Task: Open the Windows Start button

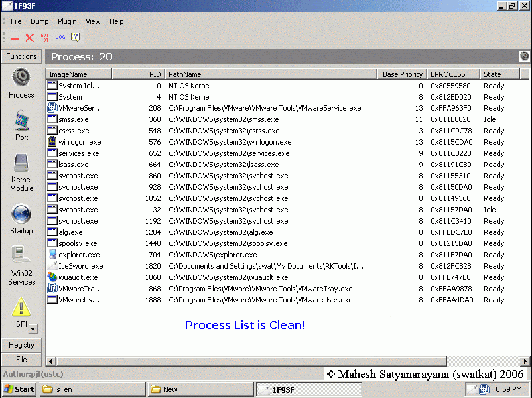Action: pyautogui.click(x=19, y=389)
